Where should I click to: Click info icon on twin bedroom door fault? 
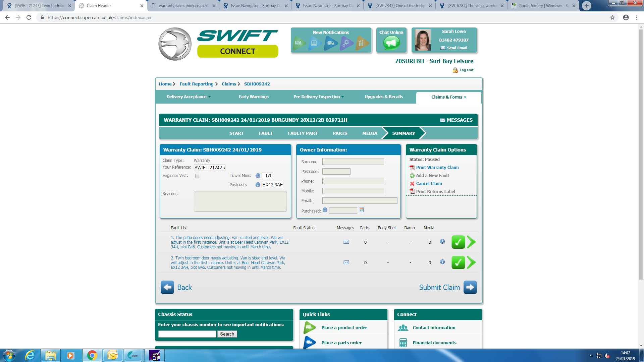[x=442, y=262]
